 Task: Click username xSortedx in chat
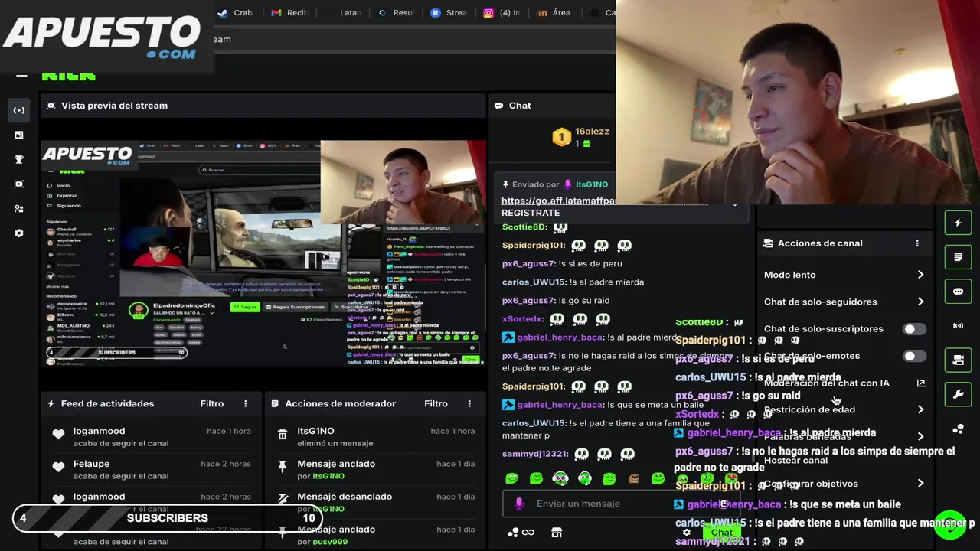pyautogui.click(x=523, y=319)
